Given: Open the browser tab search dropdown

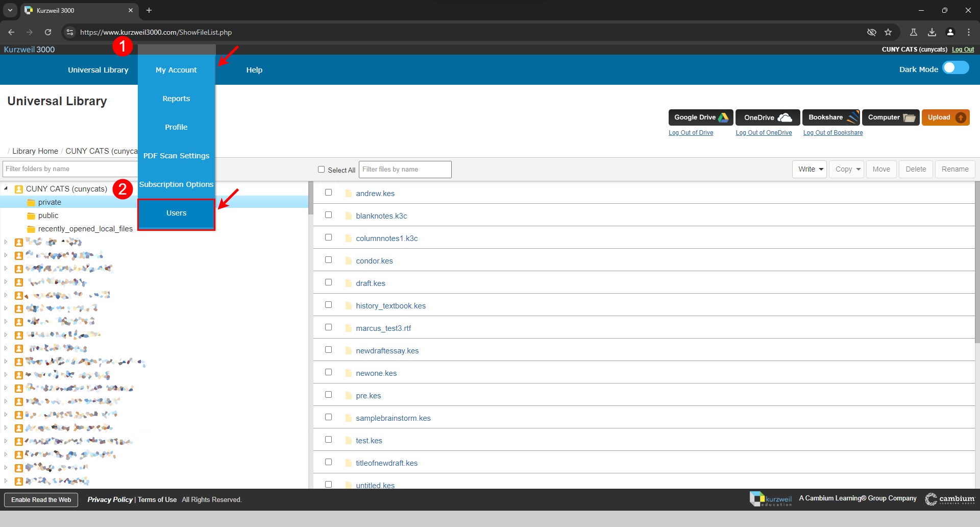Looking at the screenshot, I should point(10,10).
